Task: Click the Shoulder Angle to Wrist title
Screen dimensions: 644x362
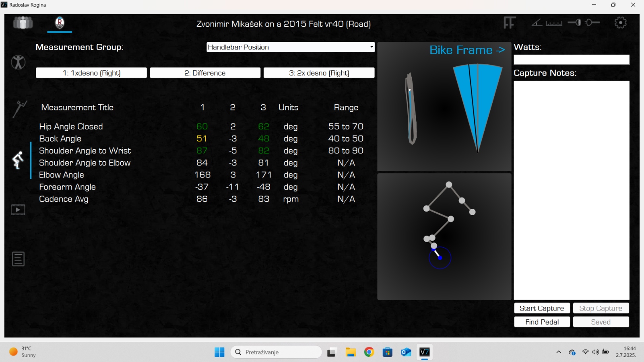Action: point(85,151)
